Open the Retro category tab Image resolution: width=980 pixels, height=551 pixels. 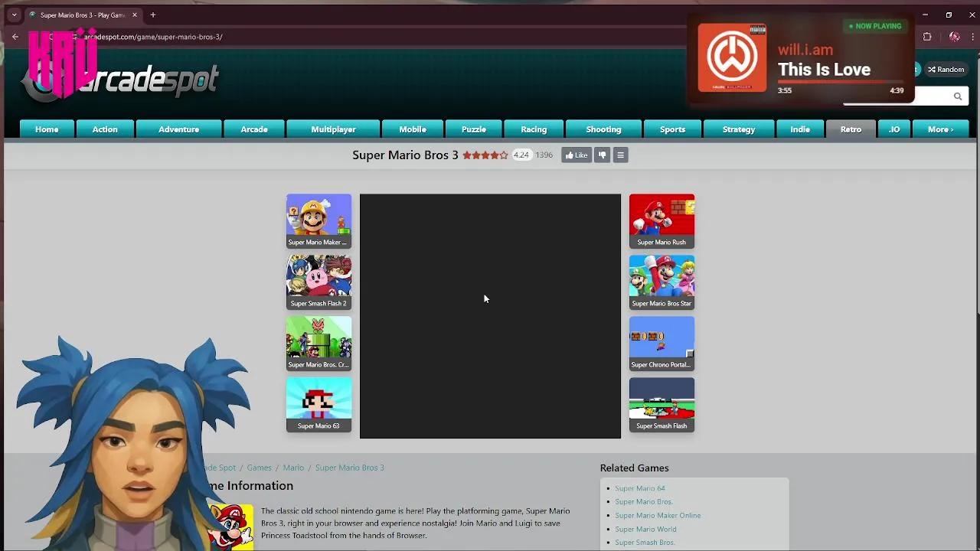pyautogui.click(x=851, y=129)
